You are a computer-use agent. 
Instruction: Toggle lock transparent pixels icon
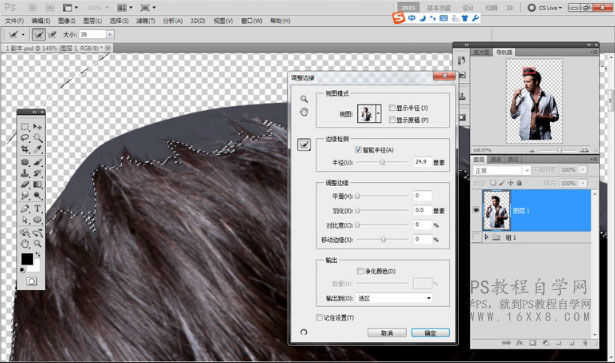click(493, 183)
